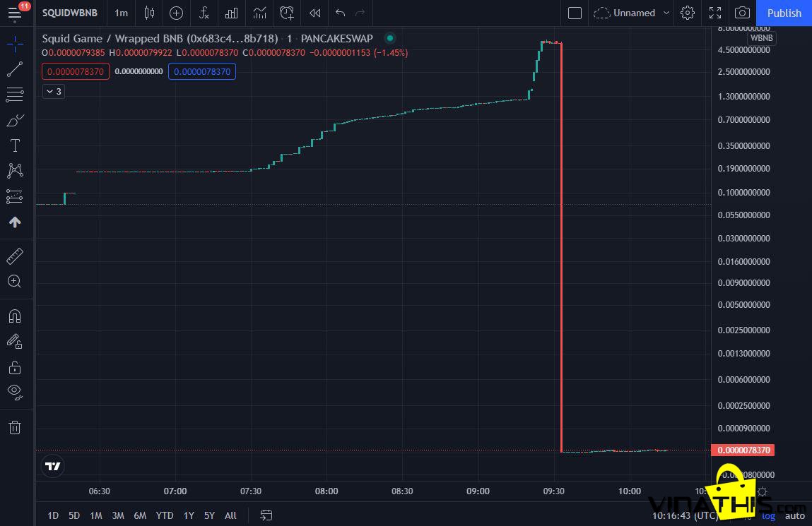Redo the chart action
Image resolution: width=812 pixels, height=526 pixels.
coord(360,13)
